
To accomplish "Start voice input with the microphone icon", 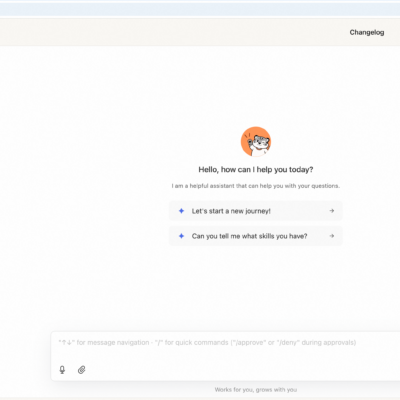I will pyautogui.click(x=62, y=370).
